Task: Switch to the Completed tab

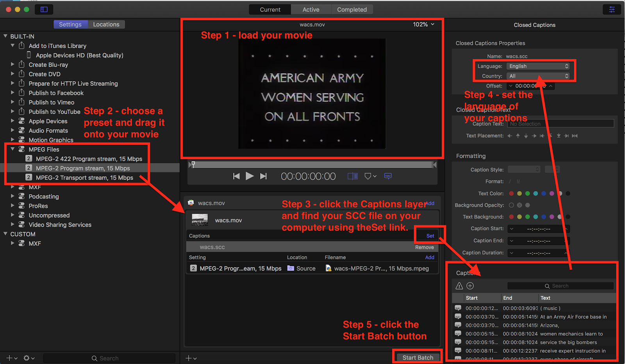Action: (x=352, y=9)
